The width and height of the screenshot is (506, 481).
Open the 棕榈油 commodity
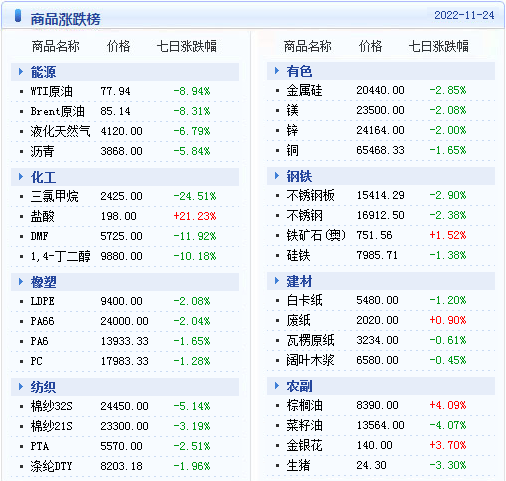pyautogui.click(x=304, y=405)
